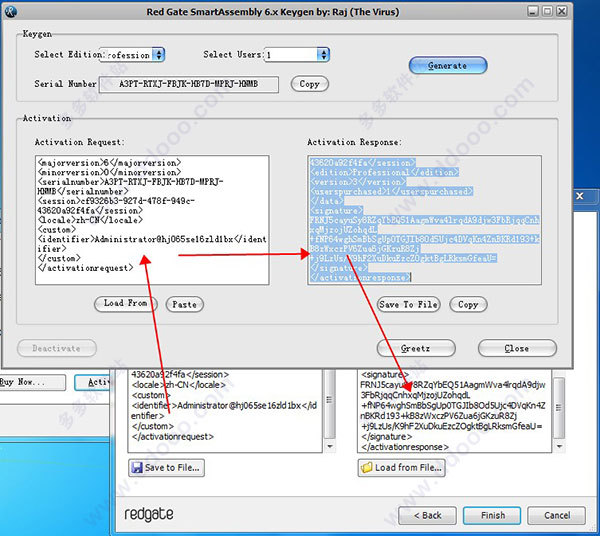Screen dimensions: 600x536
Task: Click the Paste button under Activation Request
Action: pyautogui.click(x=184, y=304)
